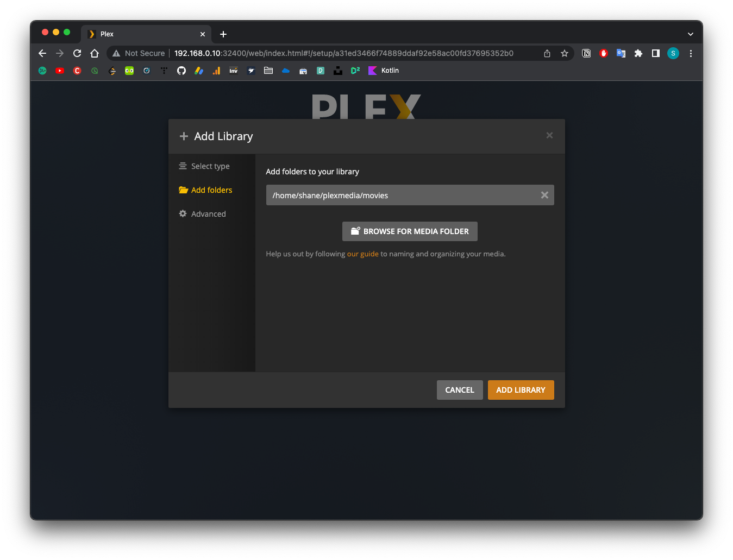Open the Google Analytics bookmark
This screenshot has width=733, height=560.
[216, 71]
